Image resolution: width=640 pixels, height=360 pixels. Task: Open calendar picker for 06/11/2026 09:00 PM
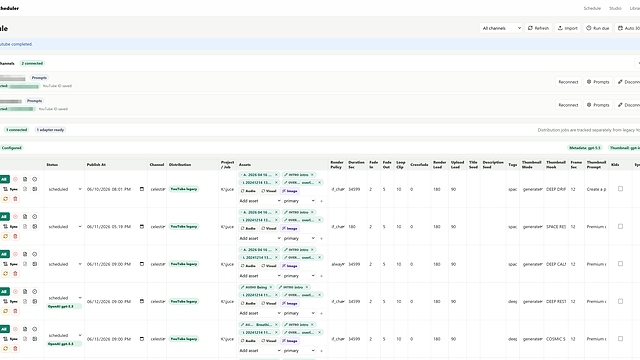pos(142,264)
